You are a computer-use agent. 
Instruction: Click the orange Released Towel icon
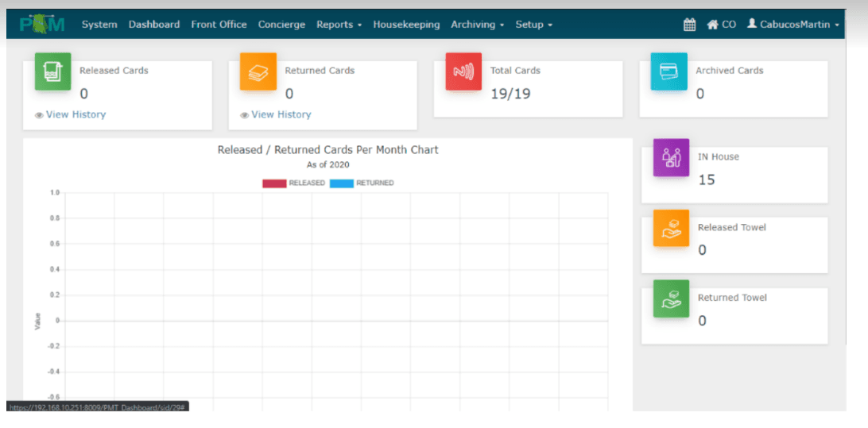click(x=671, y=228)
